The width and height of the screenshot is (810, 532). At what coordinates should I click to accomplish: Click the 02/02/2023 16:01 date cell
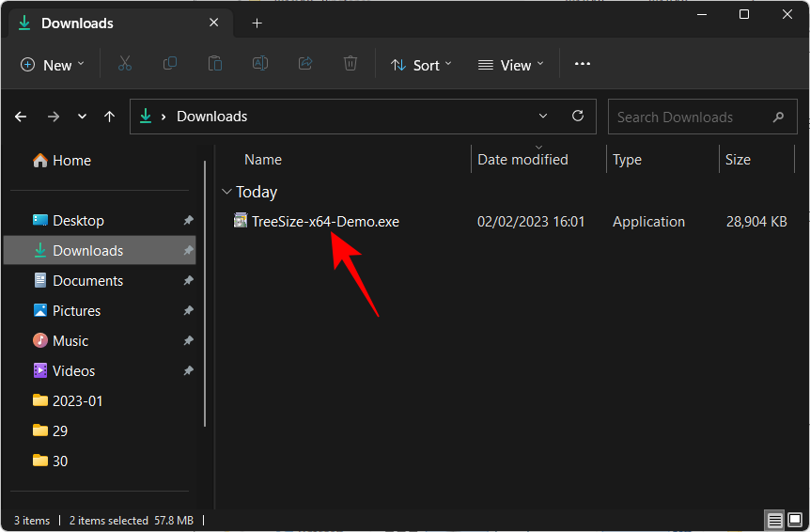click(x=531, y=222)
